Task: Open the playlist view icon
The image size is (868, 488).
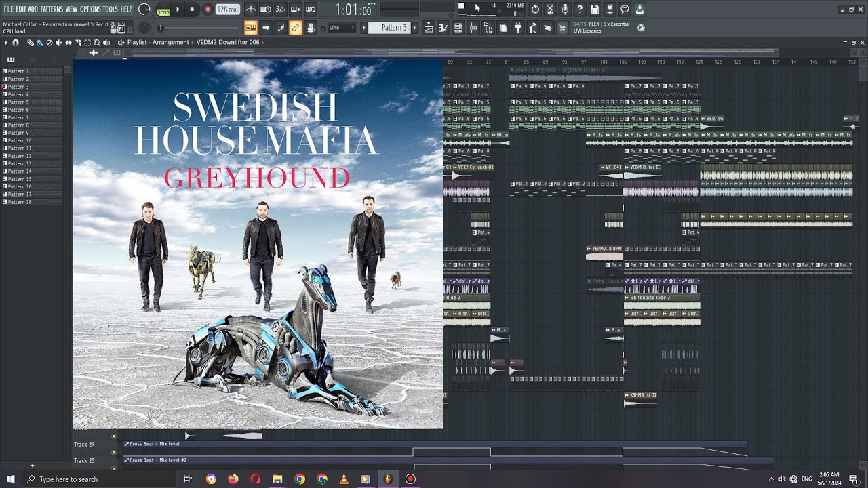Action: 429,28
